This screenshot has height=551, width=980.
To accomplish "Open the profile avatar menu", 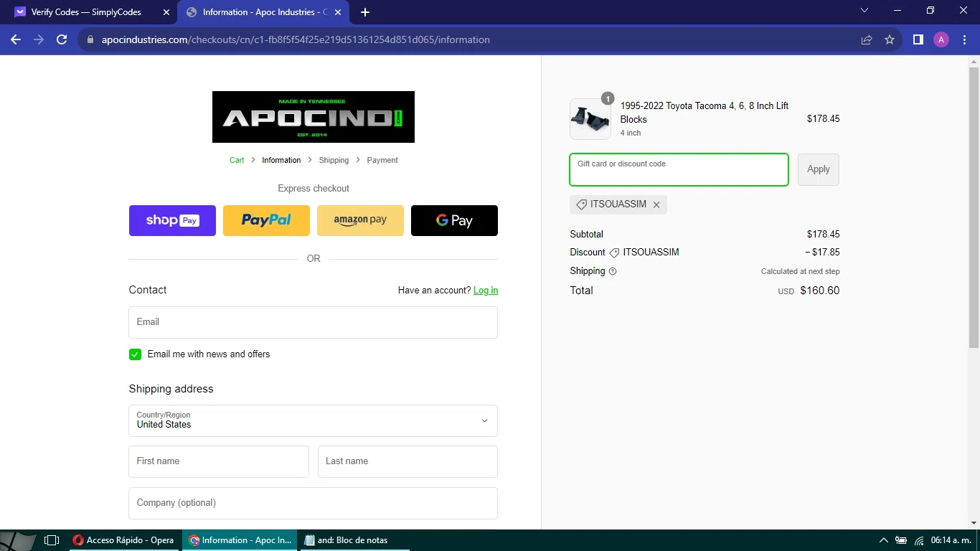I will (941, 40).
